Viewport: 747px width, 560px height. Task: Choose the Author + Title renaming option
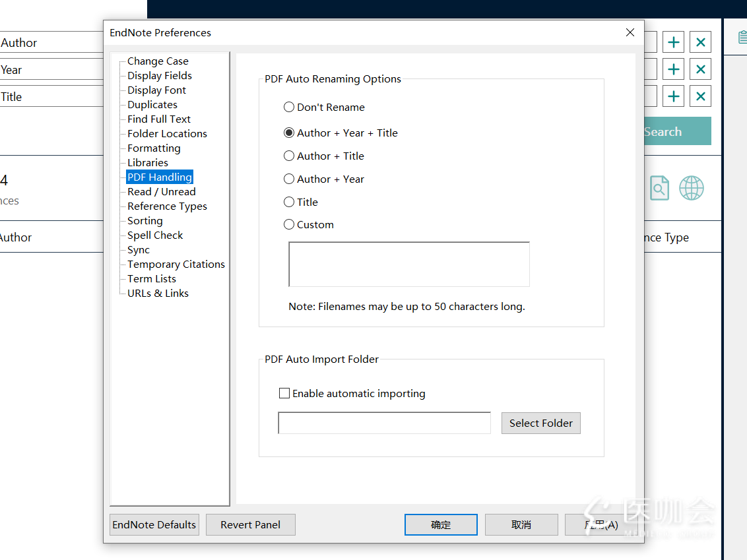(324, 156)
